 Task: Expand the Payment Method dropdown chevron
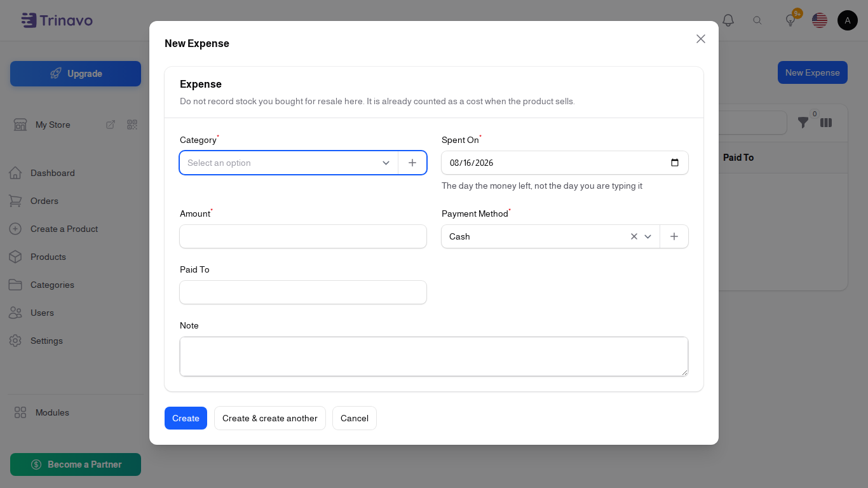tap(648, 236)
